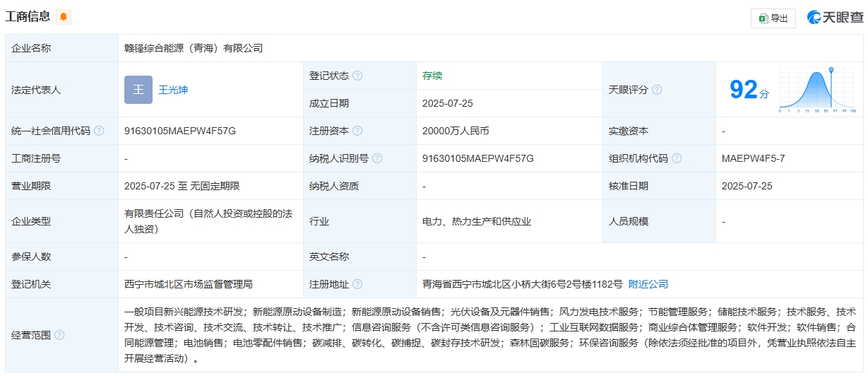The image size is (868, 376).
Task: Click help icon next to 登记状态
Action: tap(357, 76)
